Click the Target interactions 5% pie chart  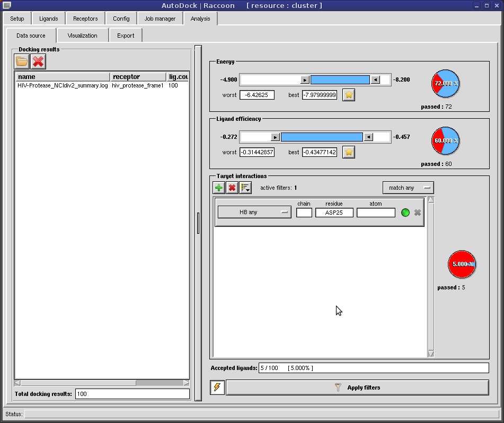click(x=462, y=264)
